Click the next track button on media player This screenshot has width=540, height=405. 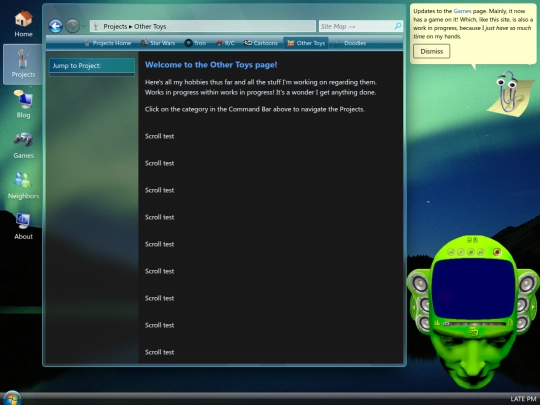click(x=481, y=252)
